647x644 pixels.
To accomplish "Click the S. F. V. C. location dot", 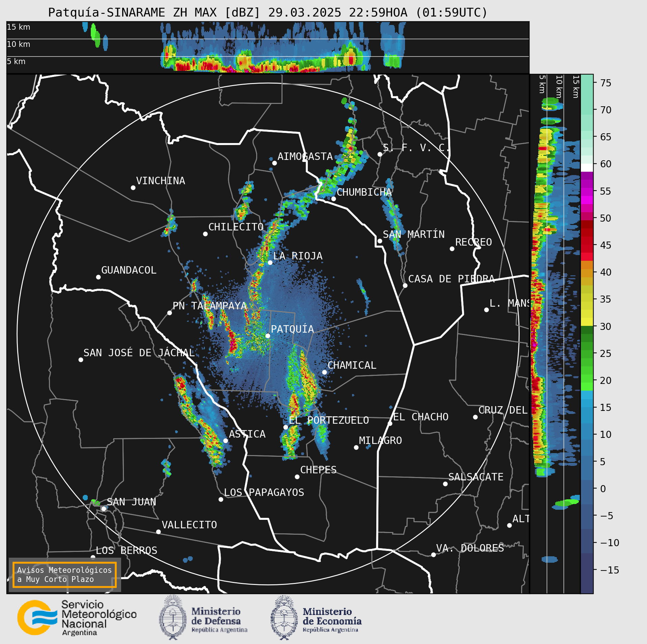I will (380, 154).
